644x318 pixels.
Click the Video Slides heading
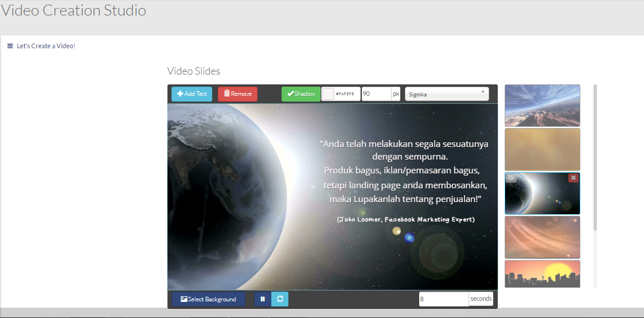coord(193,71)
